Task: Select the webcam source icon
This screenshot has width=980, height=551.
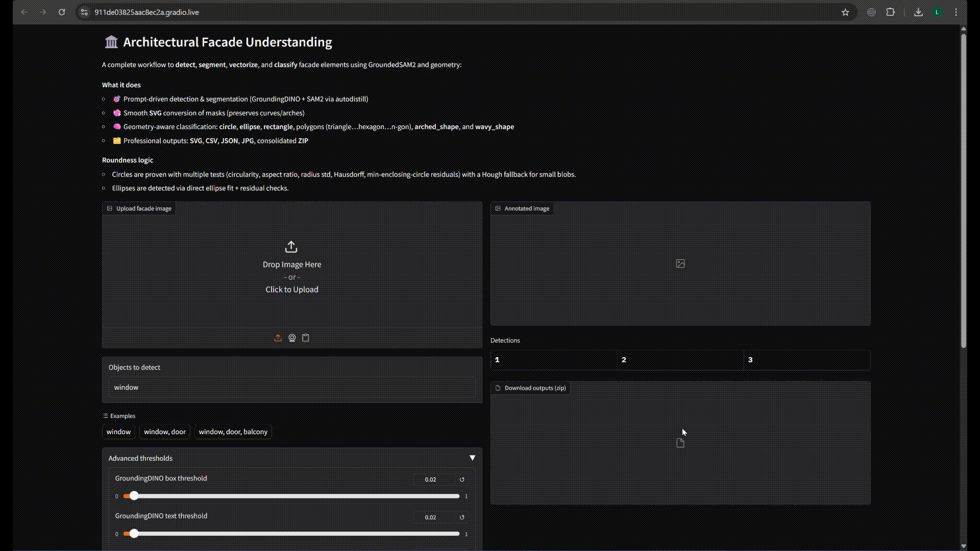Action: click(x=292, y=338)
